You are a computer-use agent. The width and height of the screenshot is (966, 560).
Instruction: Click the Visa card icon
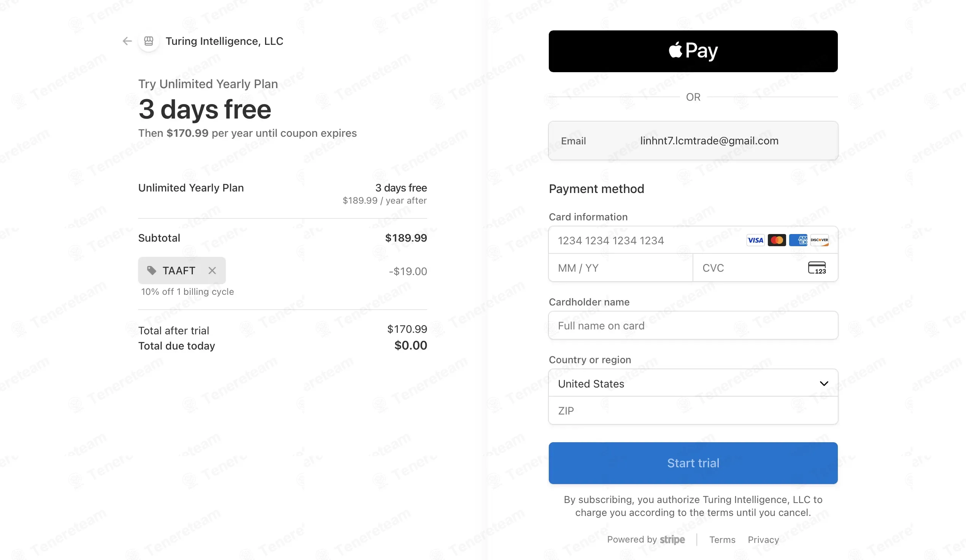[755, 240]
